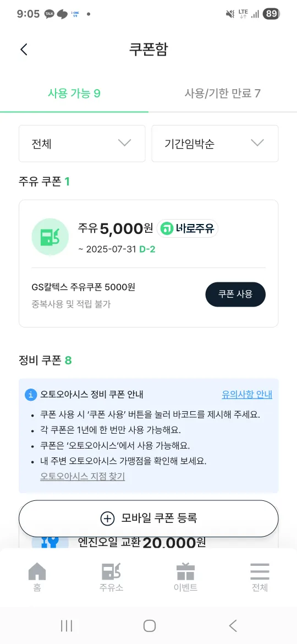Open the 유의사항 안내 link
The image size is (297, 644).
pos(247,395)
